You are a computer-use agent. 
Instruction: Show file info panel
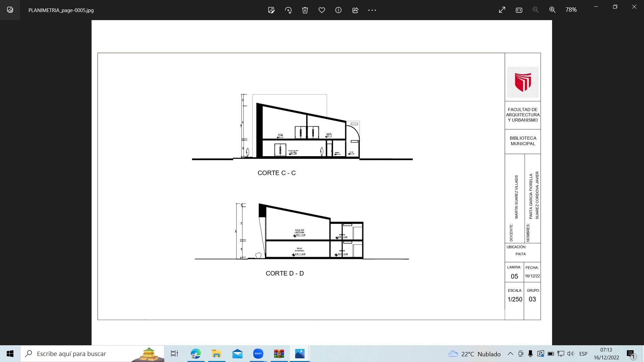[338, 10]
